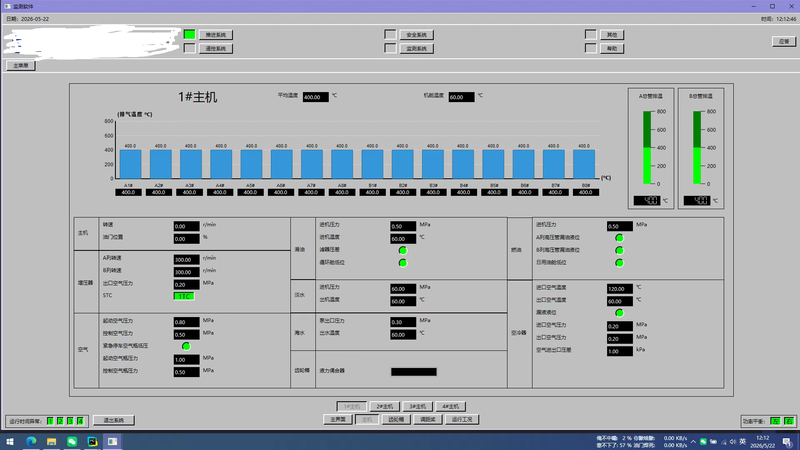Screen dimensions: 800x450
Task: Click the B8# exhaust temperature bar
Action: (584, 164)
